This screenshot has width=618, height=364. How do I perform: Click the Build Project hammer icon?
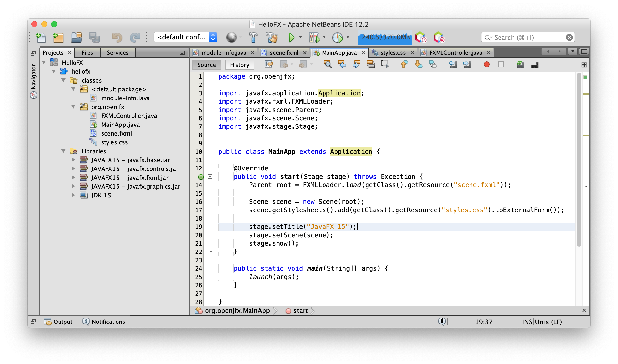tap(253, 38)
